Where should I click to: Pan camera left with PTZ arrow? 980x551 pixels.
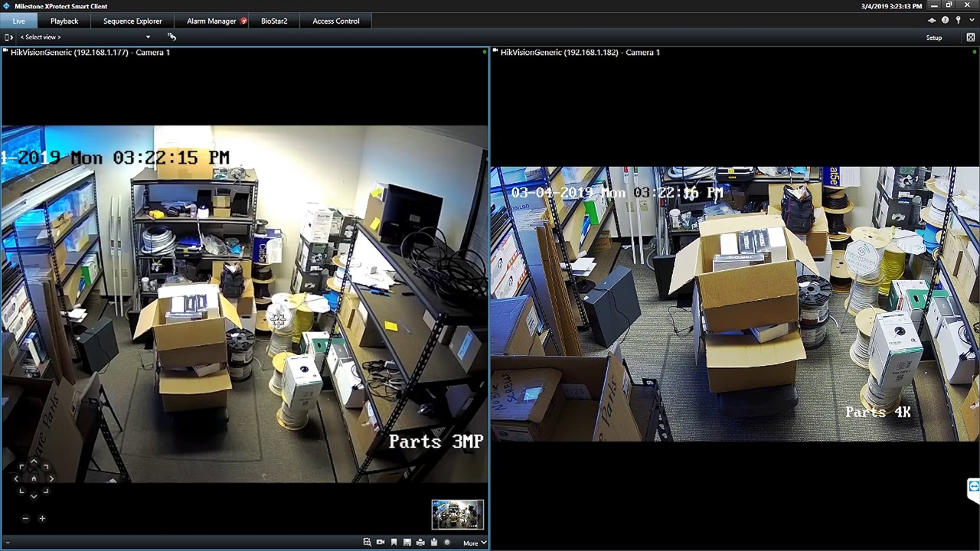click(16, 479)
